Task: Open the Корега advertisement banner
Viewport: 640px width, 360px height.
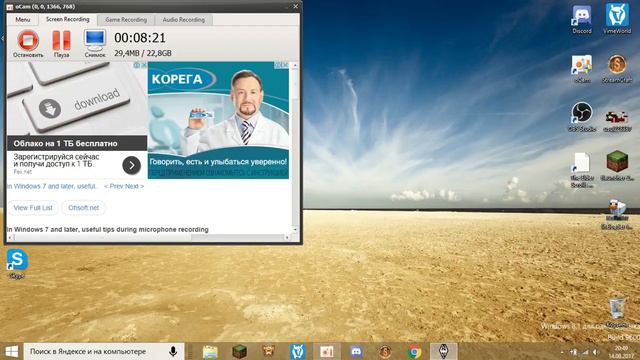Action: click(x=218, y=120)
